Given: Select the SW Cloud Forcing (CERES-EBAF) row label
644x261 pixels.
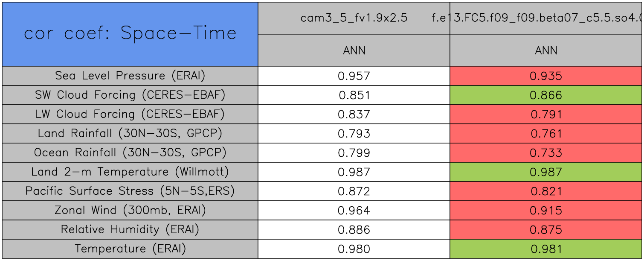Looking at the screenshot, I should coord(130,95).
